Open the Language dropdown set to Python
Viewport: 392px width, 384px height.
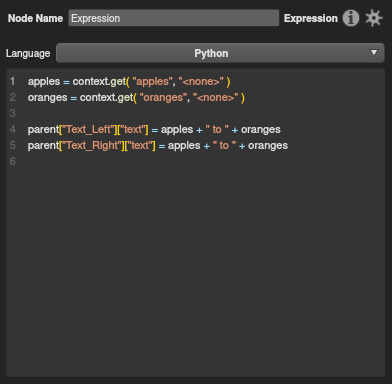pos(220,53)
